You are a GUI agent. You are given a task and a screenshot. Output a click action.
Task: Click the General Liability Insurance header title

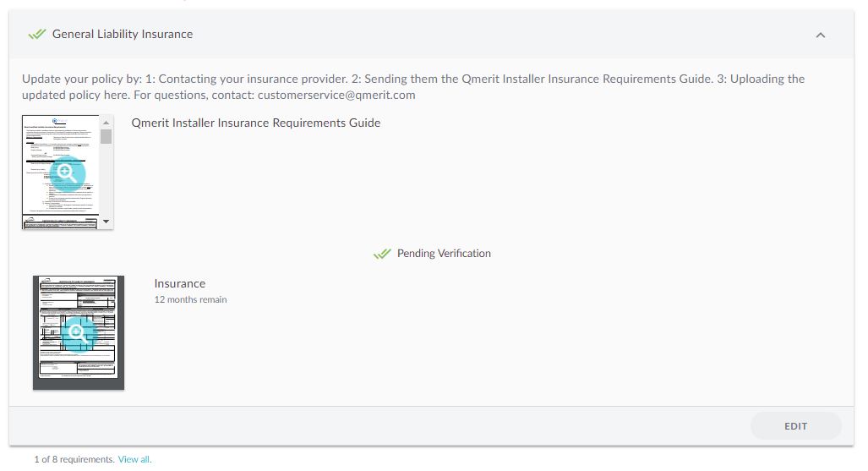pos(123,35)
